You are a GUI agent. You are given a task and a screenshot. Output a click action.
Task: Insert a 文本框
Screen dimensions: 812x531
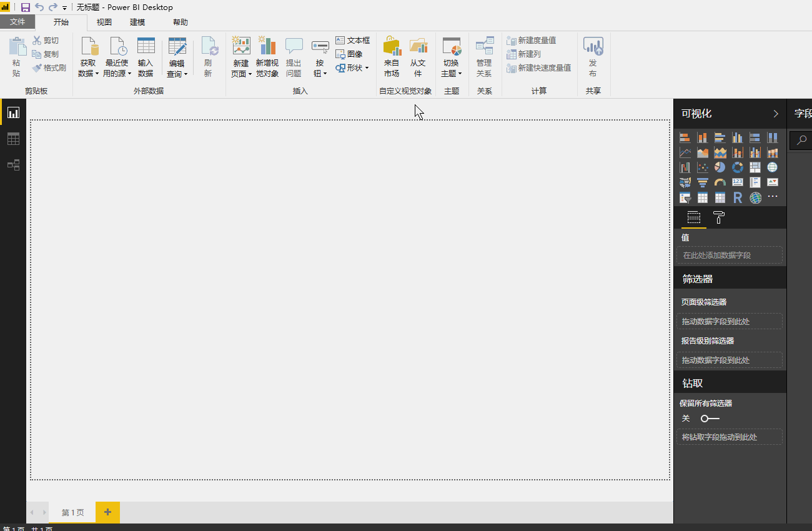click(353, 40)
